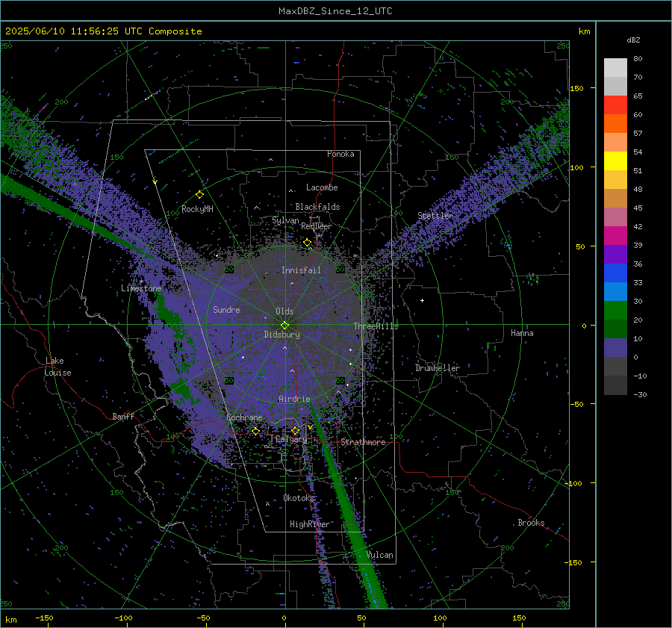Select the Lacombe label on the map
The height and width of the screenshot is (628, 672).
pyautogui.click(x=322, y=187)
